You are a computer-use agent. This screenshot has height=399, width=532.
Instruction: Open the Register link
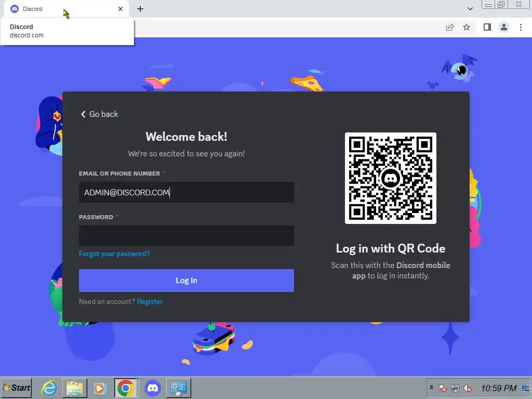coord(150,302)
